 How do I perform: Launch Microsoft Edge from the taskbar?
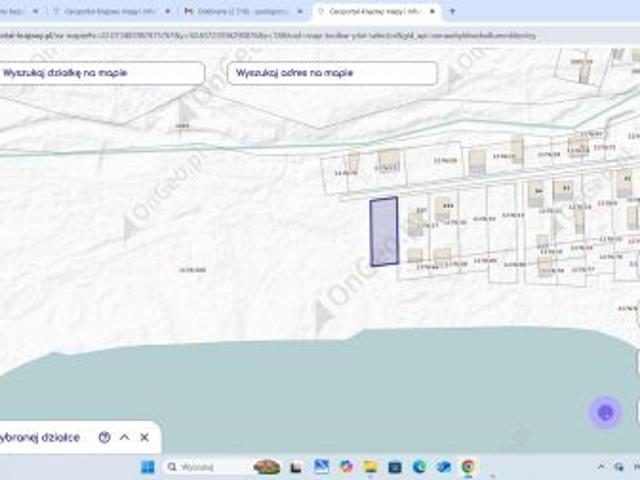pos(419,467)
